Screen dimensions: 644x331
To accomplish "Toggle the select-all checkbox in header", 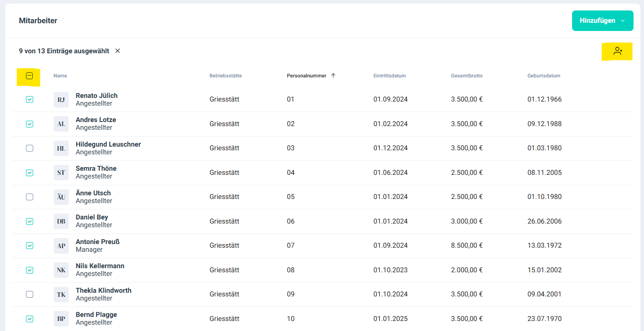I will pos(30,76).
